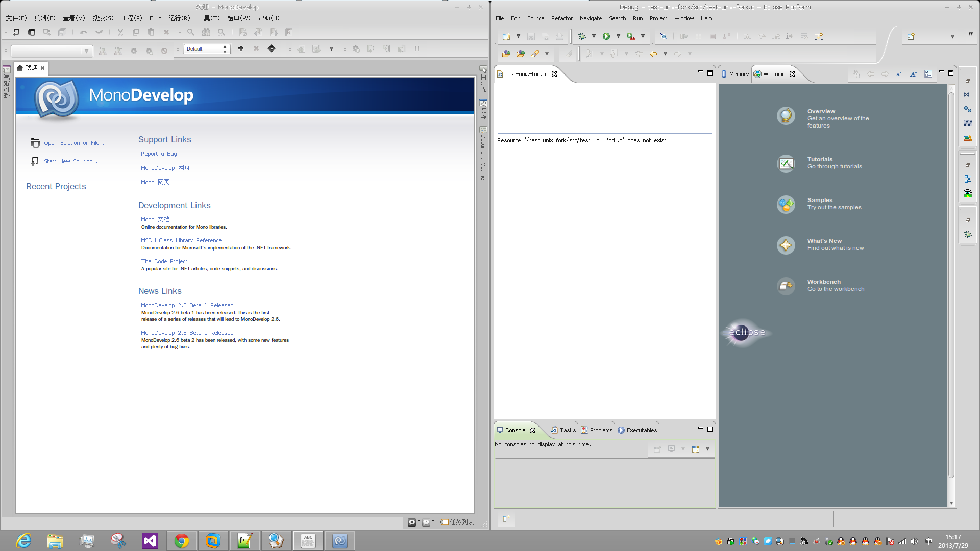Open Google Chrome from the taskbar
The width and height of the screenshot is (980, 551).
click(182, 540)
